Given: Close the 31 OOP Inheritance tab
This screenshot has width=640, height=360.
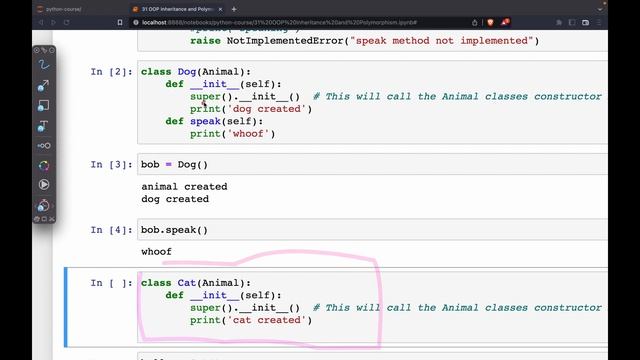Looking at the screenshot, I should 220,9.
